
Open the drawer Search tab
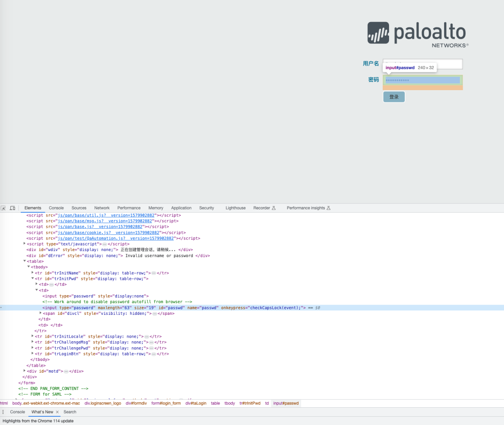click(70, 412)
